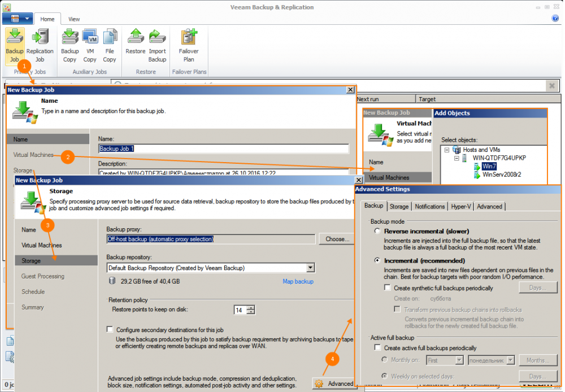Open the Storage tab in Advanced Settings

point(399,206)
